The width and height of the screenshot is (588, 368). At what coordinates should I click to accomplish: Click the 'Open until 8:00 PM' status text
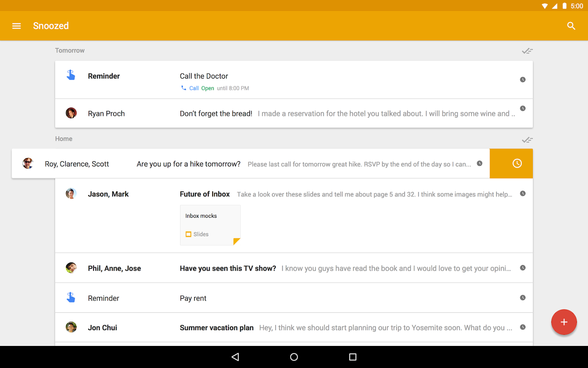pyautogui.click(x=225, y=88)
